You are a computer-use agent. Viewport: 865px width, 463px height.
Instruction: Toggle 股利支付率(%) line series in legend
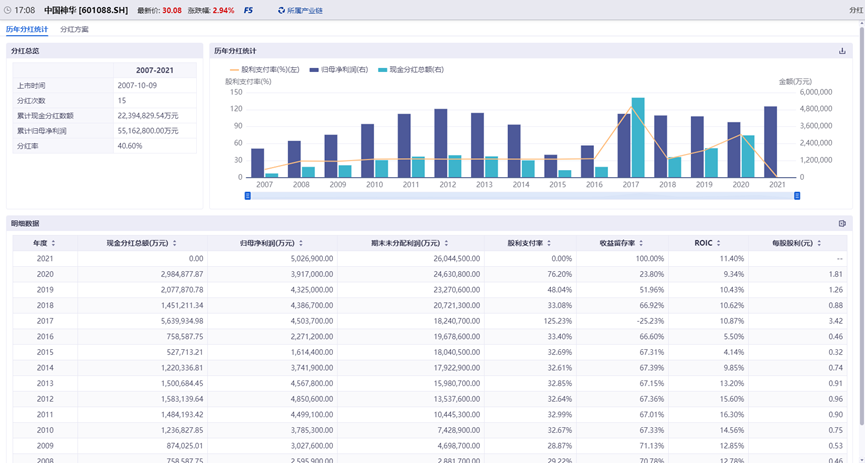coord(264,70)
